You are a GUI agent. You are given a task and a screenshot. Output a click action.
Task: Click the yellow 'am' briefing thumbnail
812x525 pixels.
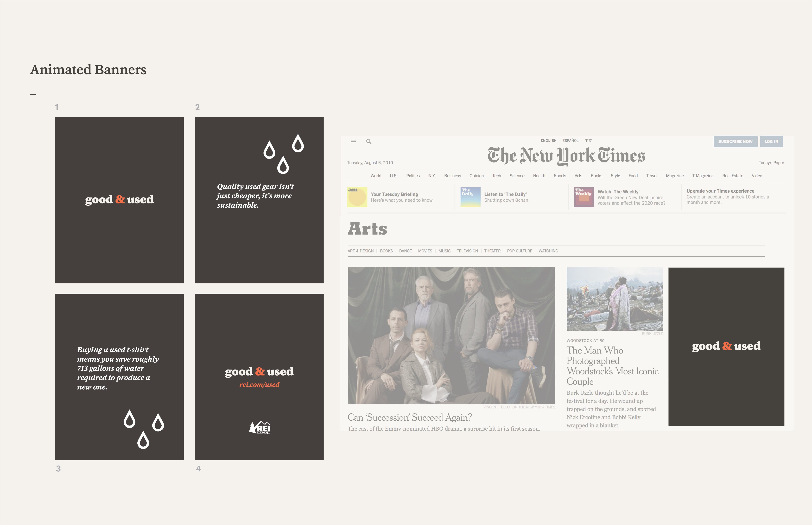[357, 197]
